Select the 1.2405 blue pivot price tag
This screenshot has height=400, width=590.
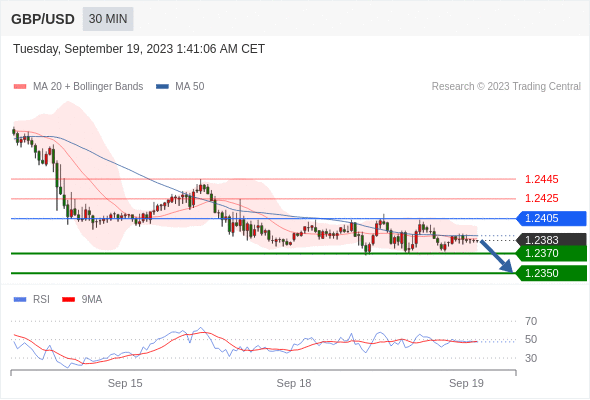coord(551,218)
